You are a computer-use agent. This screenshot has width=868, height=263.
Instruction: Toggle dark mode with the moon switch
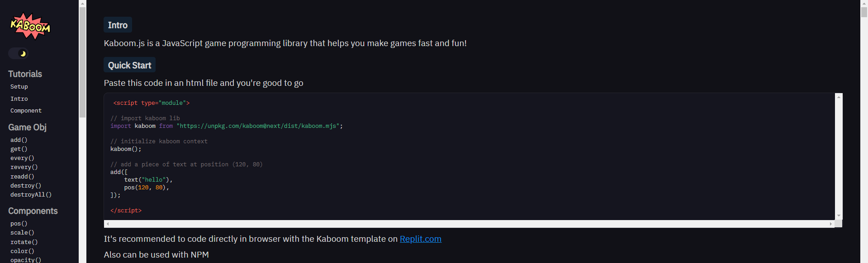[18, 53]
